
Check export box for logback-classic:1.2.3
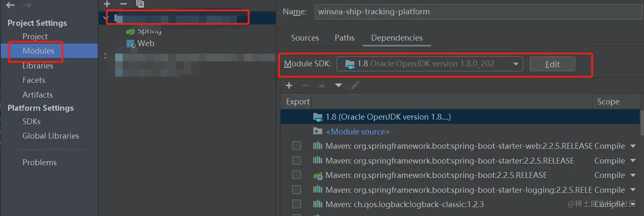(296, 204)
